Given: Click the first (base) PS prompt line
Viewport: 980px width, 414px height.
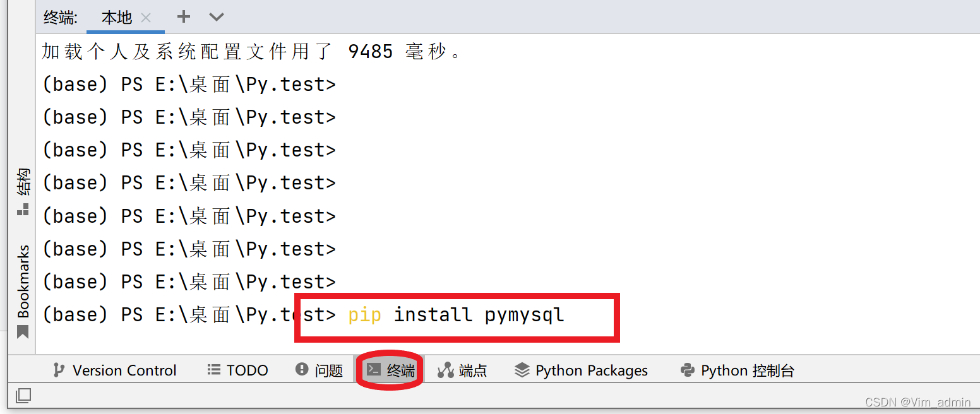Looking at the screenshot, I should (x=189, y=84).
